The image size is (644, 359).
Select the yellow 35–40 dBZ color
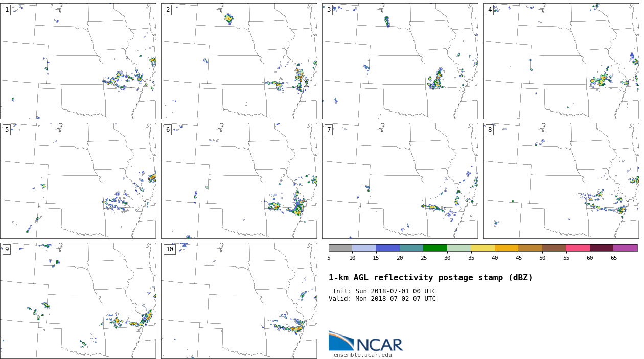(x=482, y=248)
